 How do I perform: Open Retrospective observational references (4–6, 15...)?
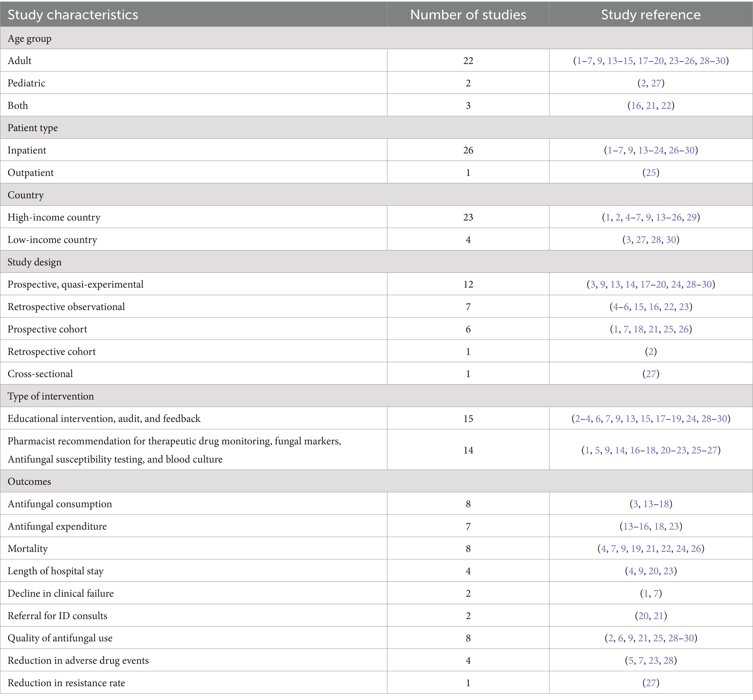(x=651, y=306)
